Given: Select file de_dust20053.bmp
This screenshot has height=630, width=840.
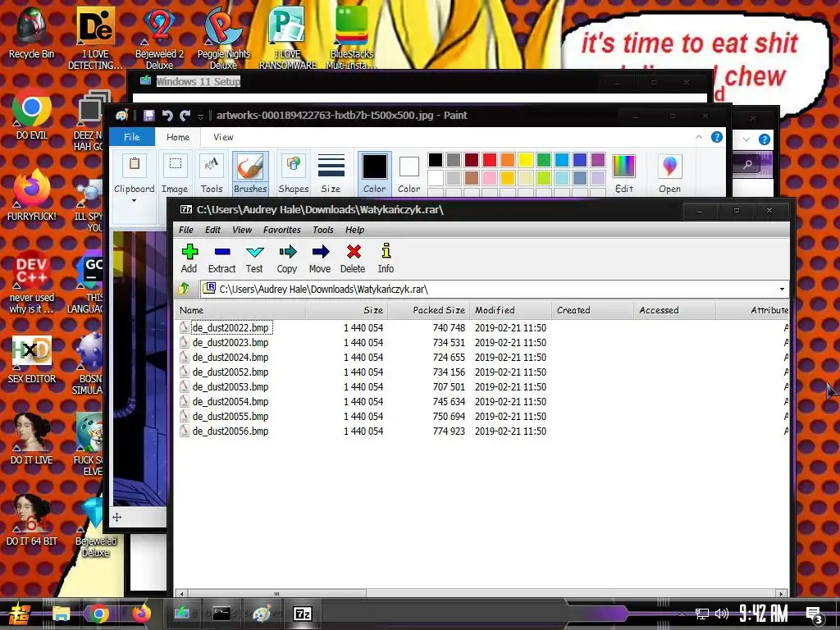Looking at the screenshot, I should [231, 387].
